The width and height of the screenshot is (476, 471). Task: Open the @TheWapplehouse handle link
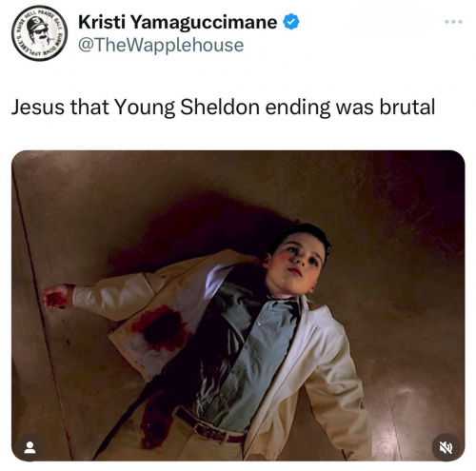click(x=161, y=45)
